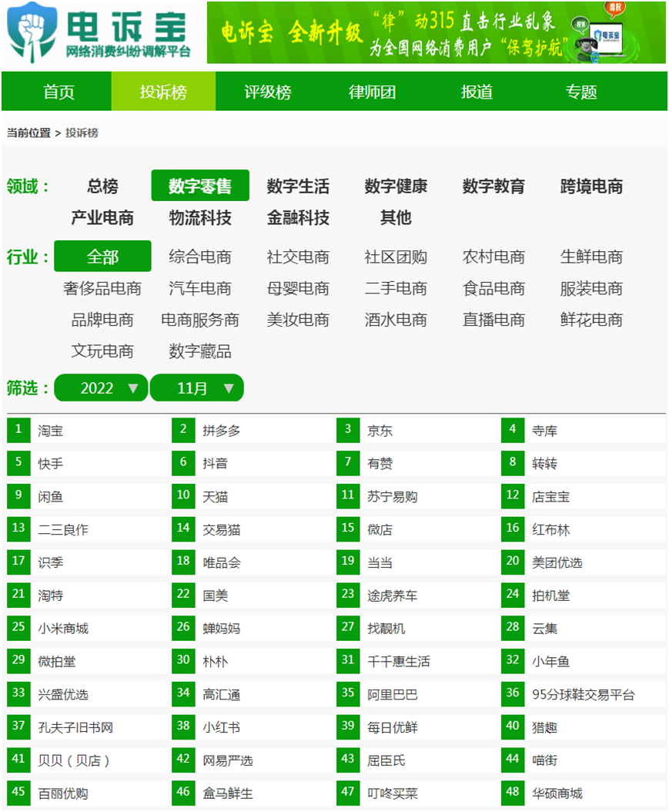Open rank 1 entry 淘宝

[50, 431]
